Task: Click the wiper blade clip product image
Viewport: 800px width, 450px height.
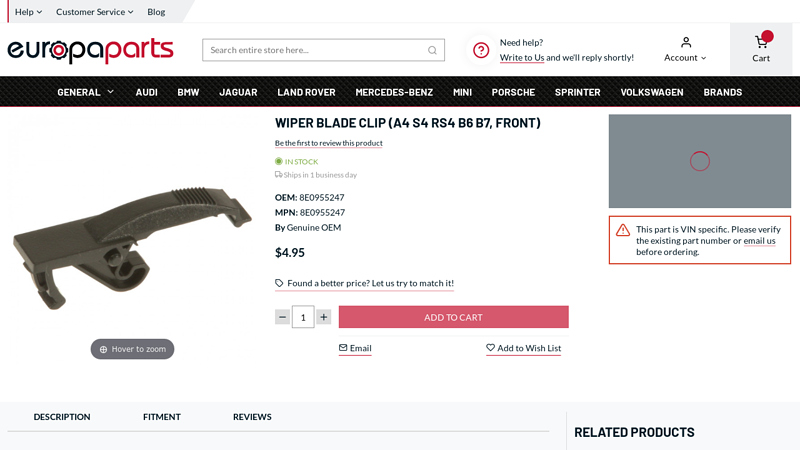Action: click(130, 240)
